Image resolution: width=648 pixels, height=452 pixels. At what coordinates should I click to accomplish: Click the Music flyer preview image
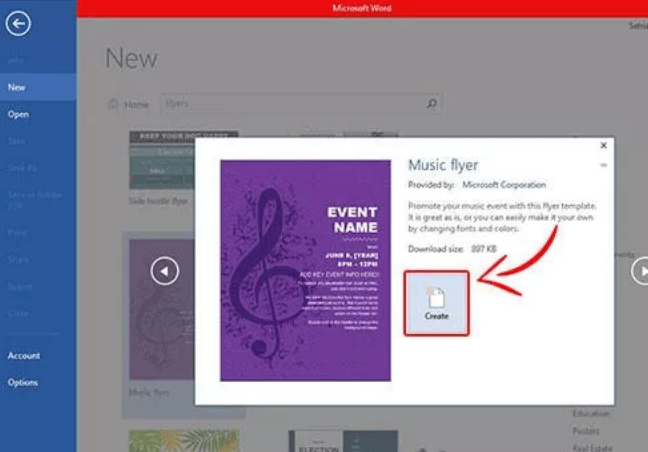pyautogui.click(x=305, y=270)
